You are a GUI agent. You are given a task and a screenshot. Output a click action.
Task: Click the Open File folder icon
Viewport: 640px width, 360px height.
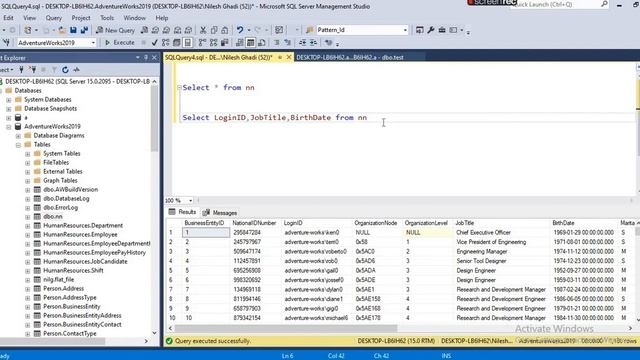[62, 30]
